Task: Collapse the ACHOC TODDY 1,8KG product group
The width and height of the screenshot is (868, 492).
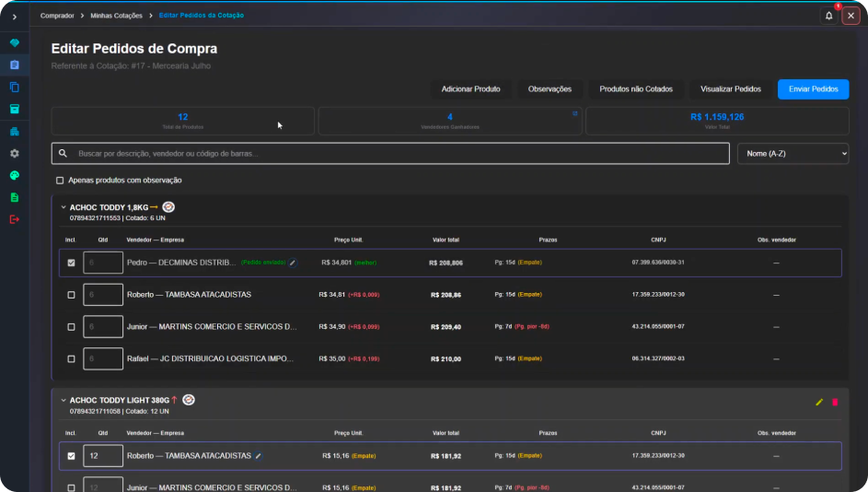Action: (64, 207)
